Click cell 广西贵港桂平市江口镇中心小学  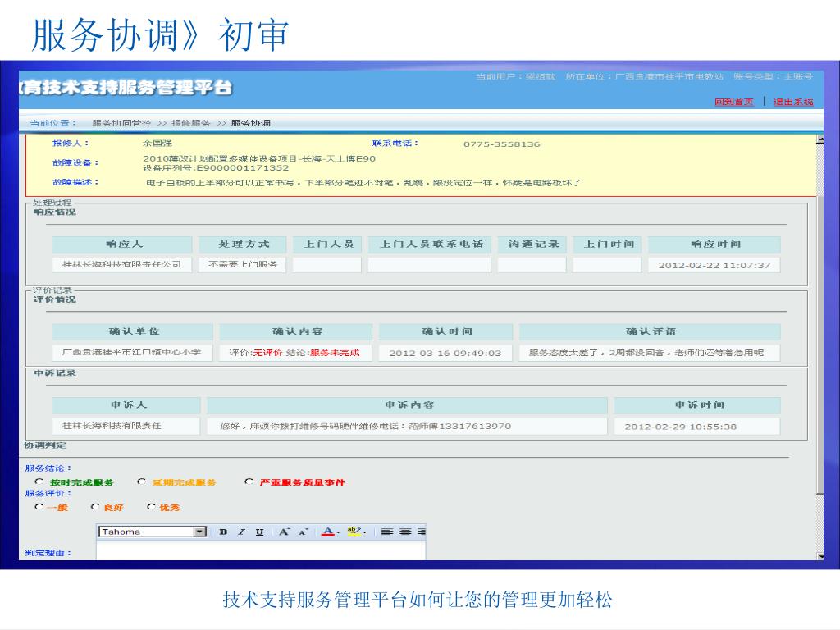coord(133,353)
